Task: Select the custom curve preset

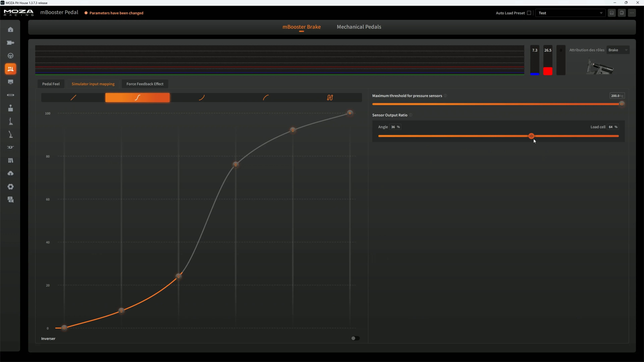Action: click(330, 97)
